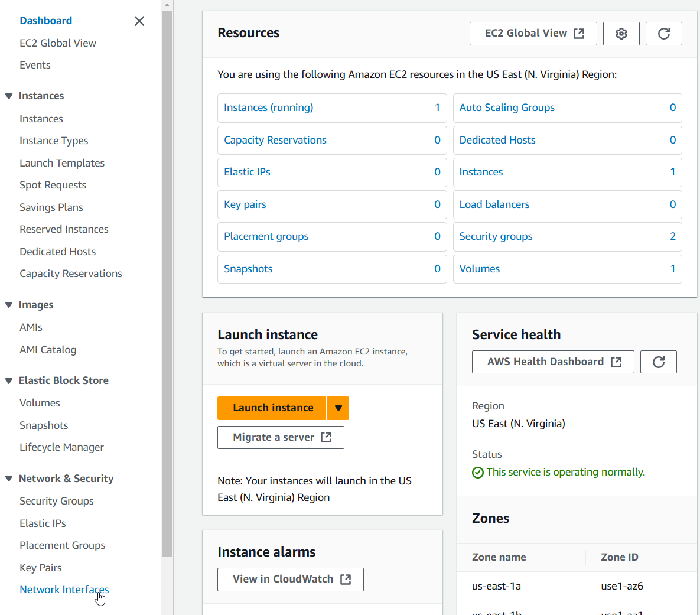Collapse the Images sidebar section
Screen dimensions: 700x615
point(9,305)
